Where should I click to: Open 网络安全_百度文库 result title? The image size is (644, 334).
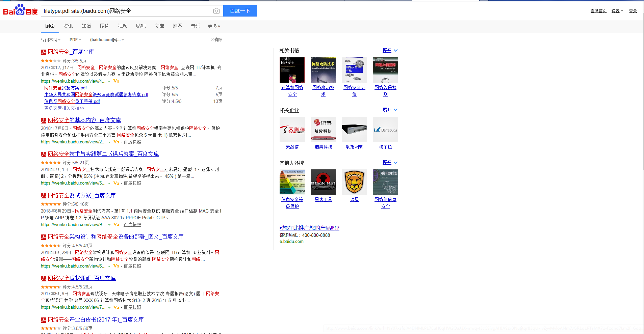(x=71, y=52)
